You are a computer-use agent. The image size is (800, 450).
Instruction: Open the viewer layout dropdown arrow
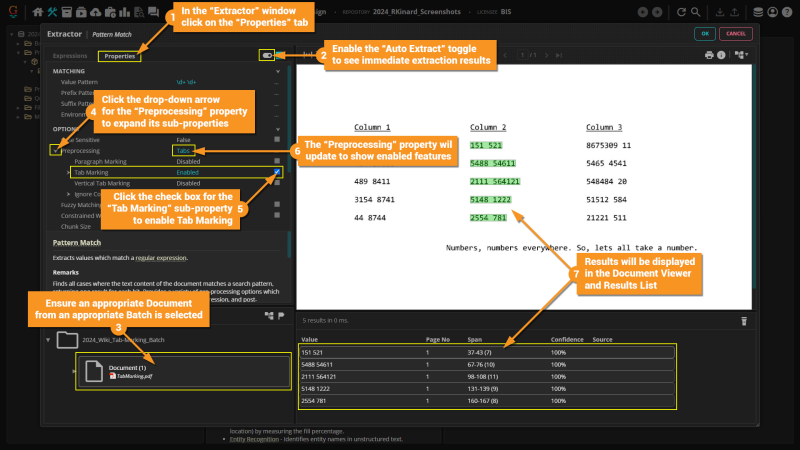point(747,55)
